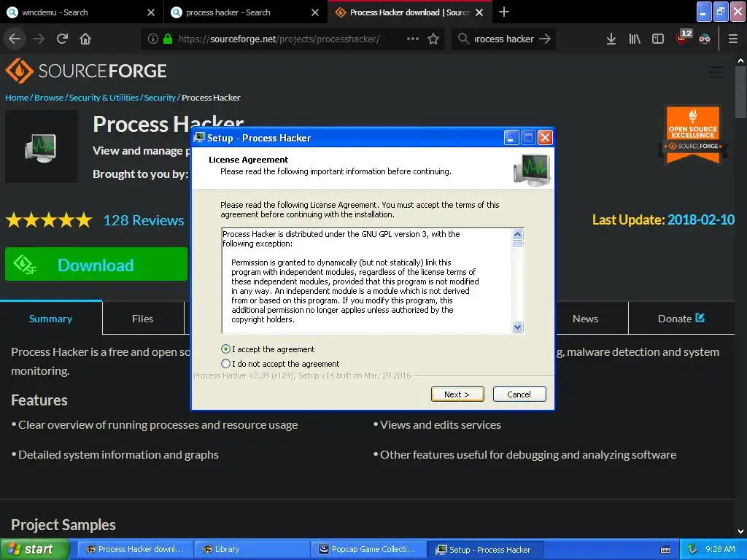
Task: Click the 9:28 AM system clock
Action: point(720,549)
